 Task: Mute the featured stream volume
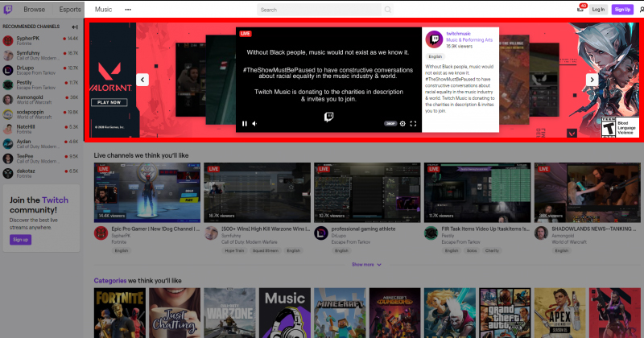tap(254, 124)
